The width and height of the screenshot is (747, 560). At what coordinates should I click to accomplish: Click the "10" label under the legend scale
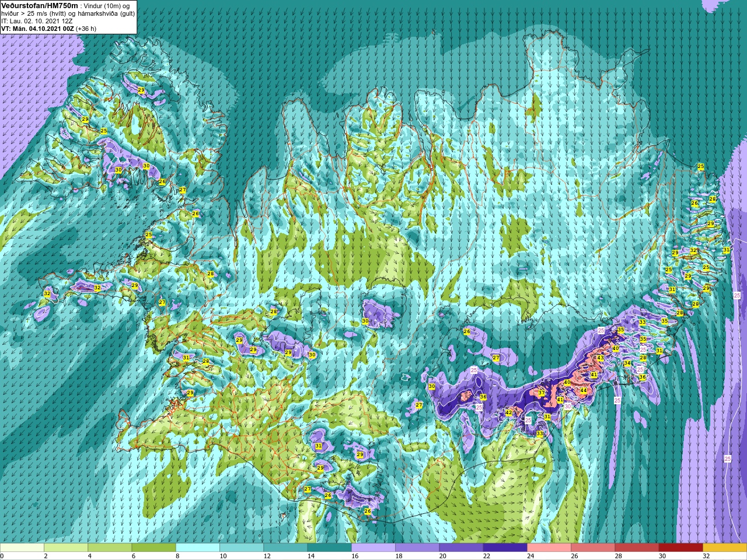pyautogui.click(x=223, y=556)
